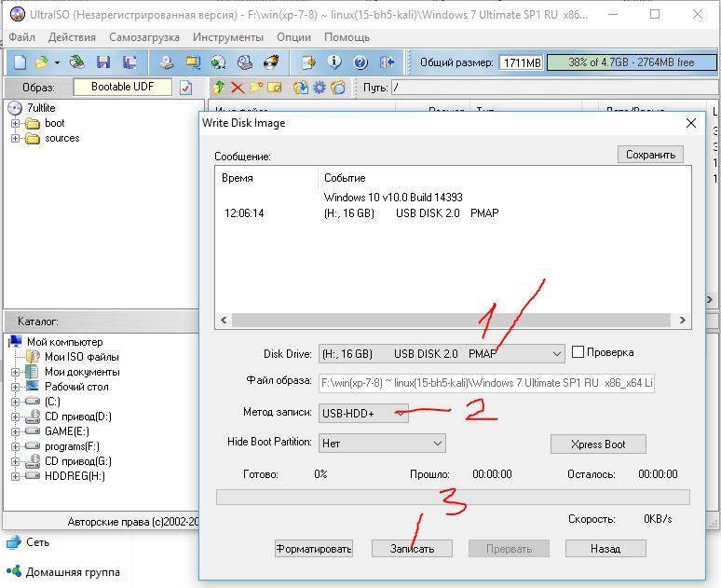Expand the CD привод(D:) node
Screen dimensions: 721x588
15,417
